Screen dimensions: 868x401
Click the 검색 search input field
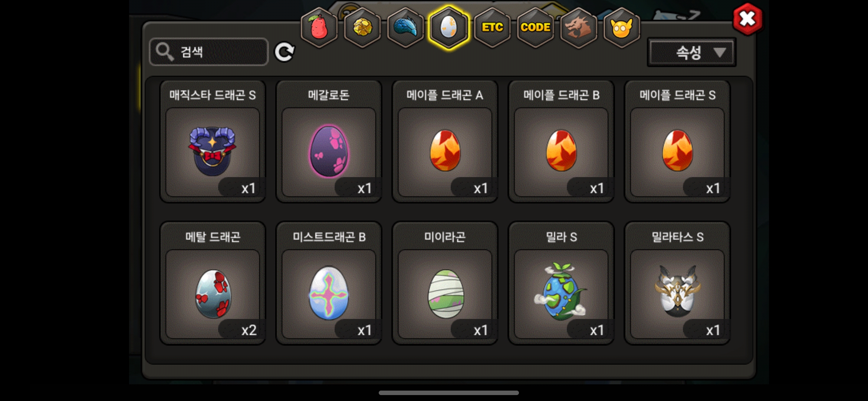tap(208, 52)
